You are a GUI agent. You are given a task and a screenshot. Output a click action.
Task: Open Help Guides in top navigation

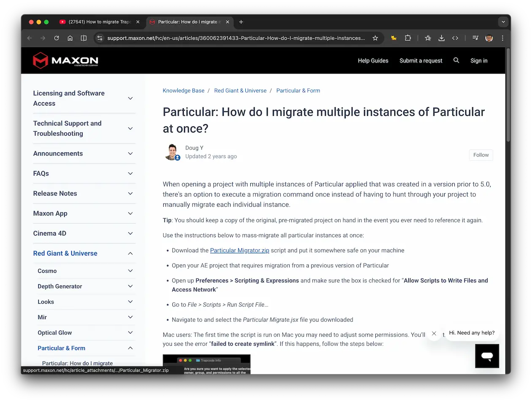point(373,61)
